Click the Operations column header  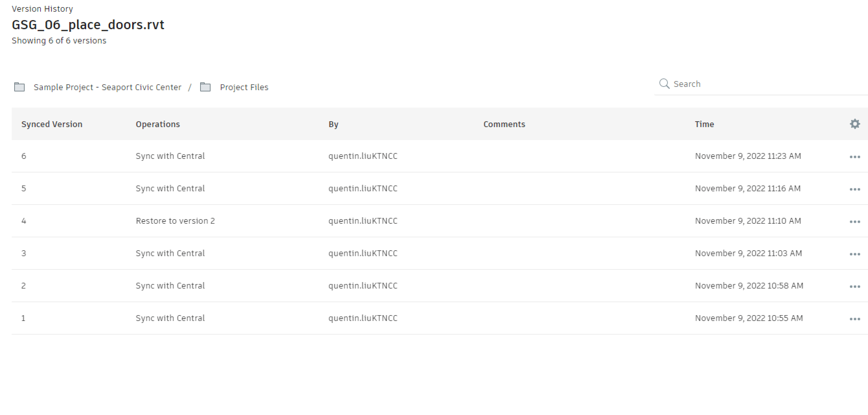(x=158, y=124)
